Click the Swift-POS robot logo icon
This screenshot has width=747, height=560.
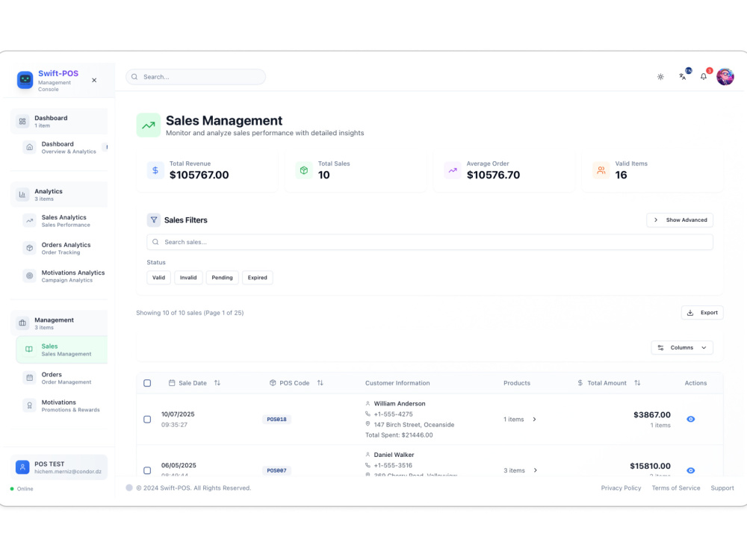tap(25, 80)
